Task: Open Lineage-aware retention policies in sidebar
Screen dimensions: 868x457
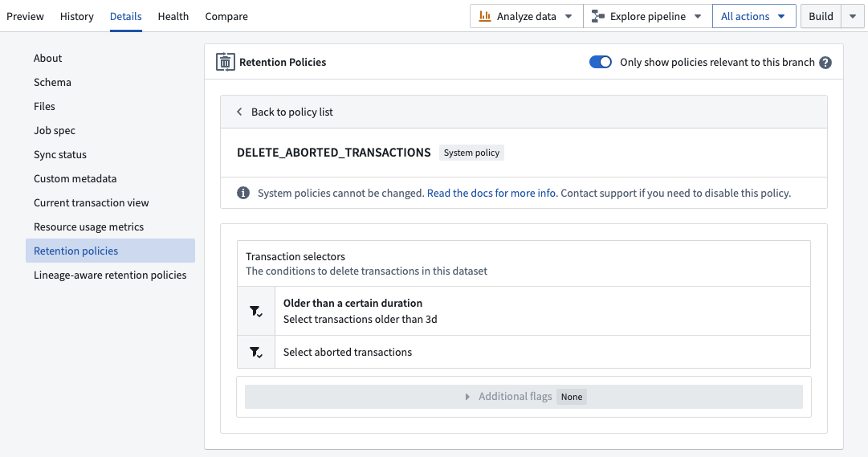Action: 110,275
